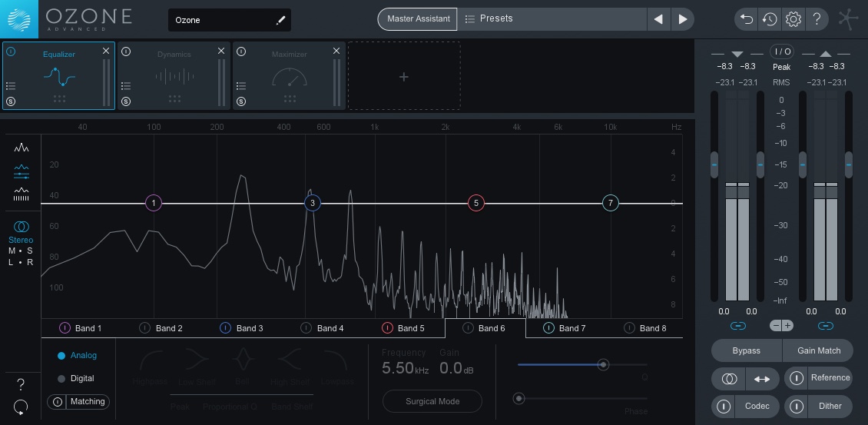The height and width of the screenshot is (425, 868).
Task: Select EQ node 7 on the curve
Action: [x=611, y=204]
